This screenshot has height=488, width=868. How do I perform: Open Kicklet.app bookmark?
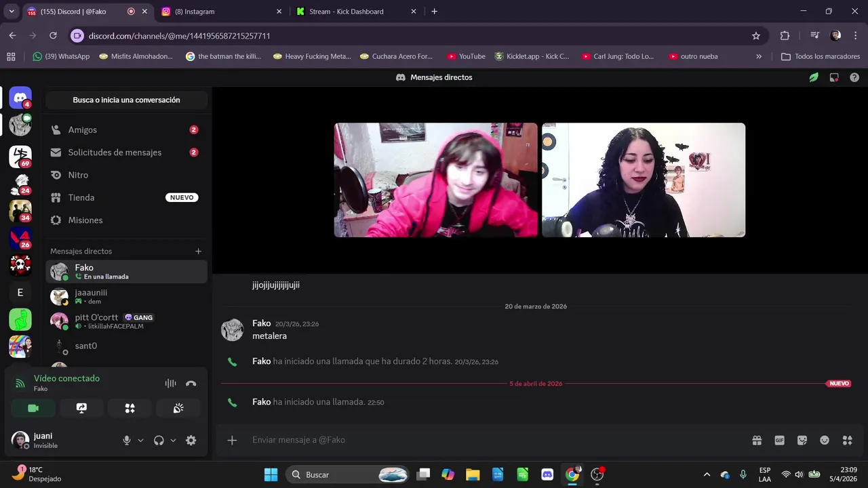coord(532,56)
